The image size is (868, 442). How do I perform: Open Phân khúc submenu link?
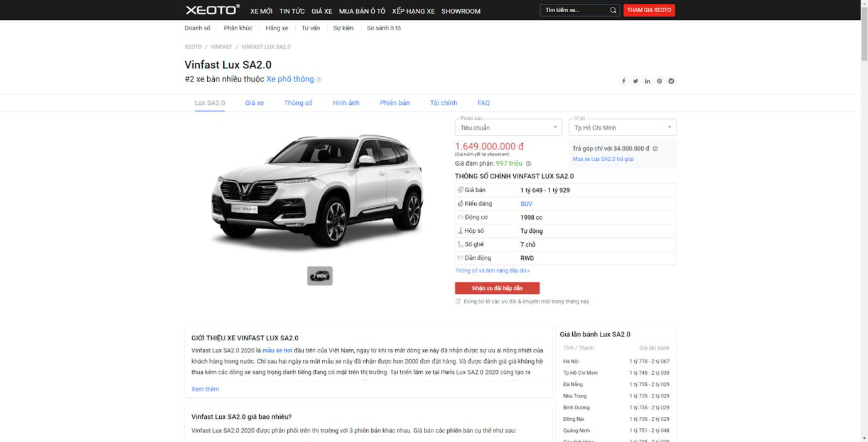click(238, 28)
